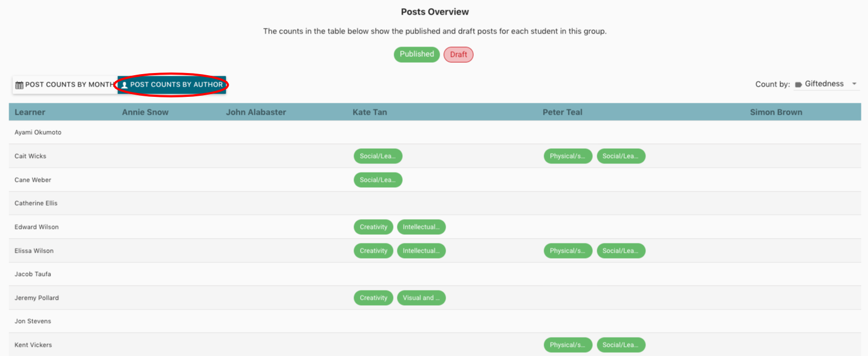The image size is (868, 356).
Task: Click the Peter Teal column header
Action: click(x=562, y=112)
